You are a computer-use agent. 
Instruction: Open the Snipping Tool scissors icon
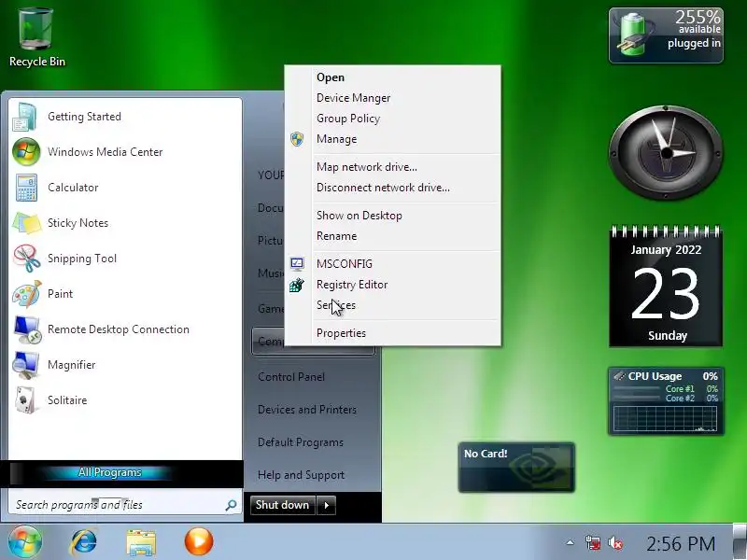pyautogui.click(x=27, y=259)
